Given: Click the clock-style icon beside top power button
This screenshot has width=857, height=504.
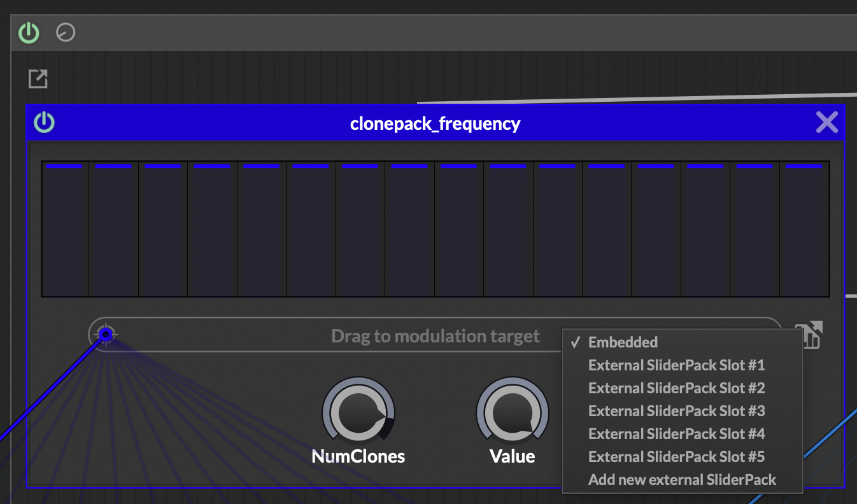Looking at the screenshot, I should (66, 32).
